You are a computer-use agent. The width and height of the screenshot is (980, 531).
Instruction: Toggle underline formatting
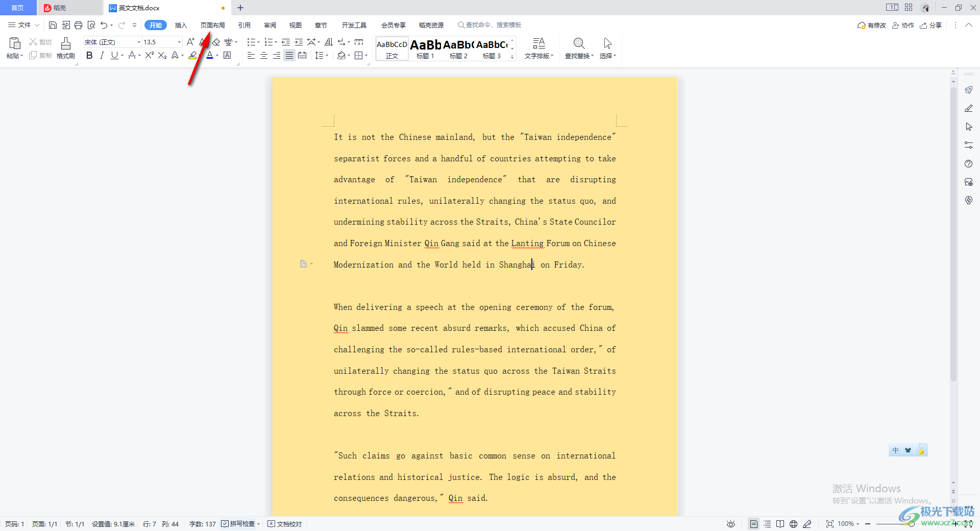tap(114, 55)
